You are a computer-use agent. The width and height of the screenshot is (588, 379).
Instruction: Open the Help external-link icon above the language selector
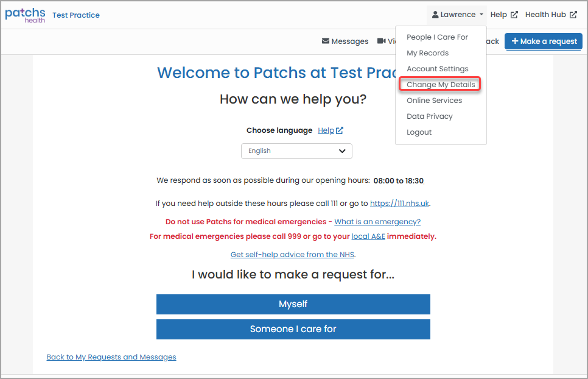pos(340,130)
